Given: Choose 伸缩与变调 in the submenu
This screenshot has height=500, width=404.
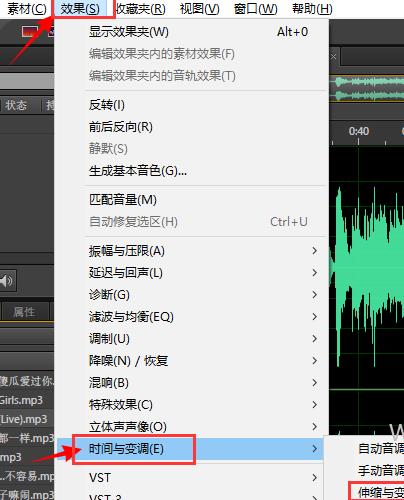Looking at the screenshot, I should click(381, 492).
